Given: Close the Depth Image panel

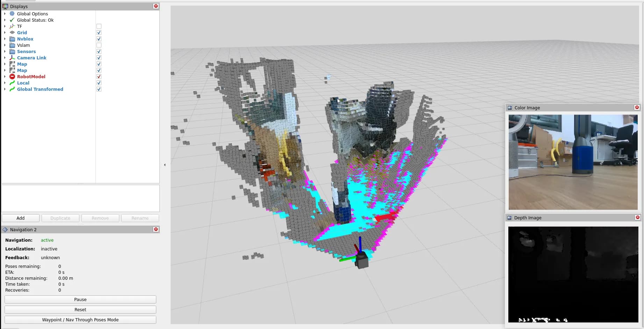Looking at the screenshot, I should tap(637, 217).
